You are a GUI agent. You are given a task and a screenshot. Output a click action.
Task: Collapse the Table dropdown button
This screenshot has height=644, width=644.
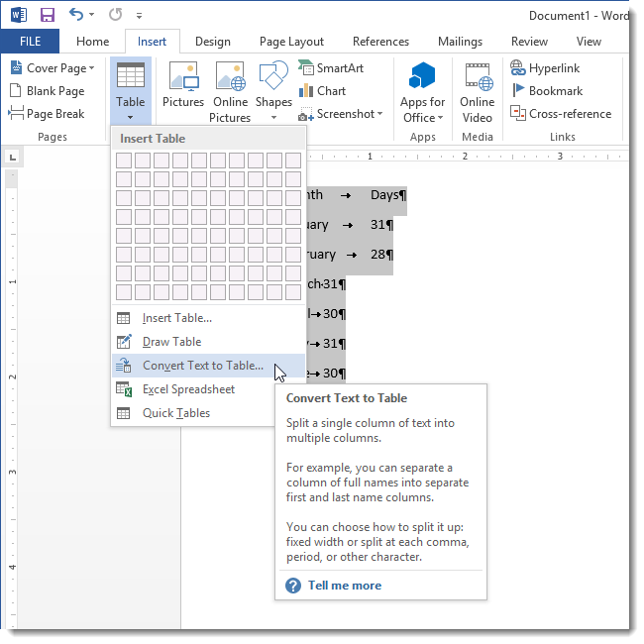click(131, 91)
